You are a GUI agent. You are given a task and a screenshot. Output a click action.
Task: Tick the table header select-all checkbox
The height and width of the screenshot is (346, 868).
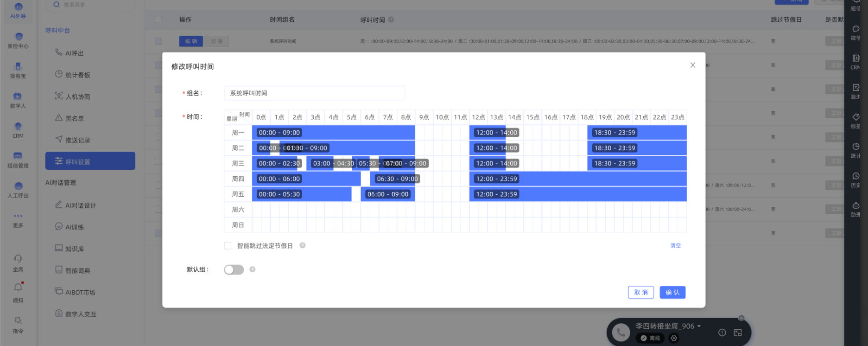(x=158, y=19)
